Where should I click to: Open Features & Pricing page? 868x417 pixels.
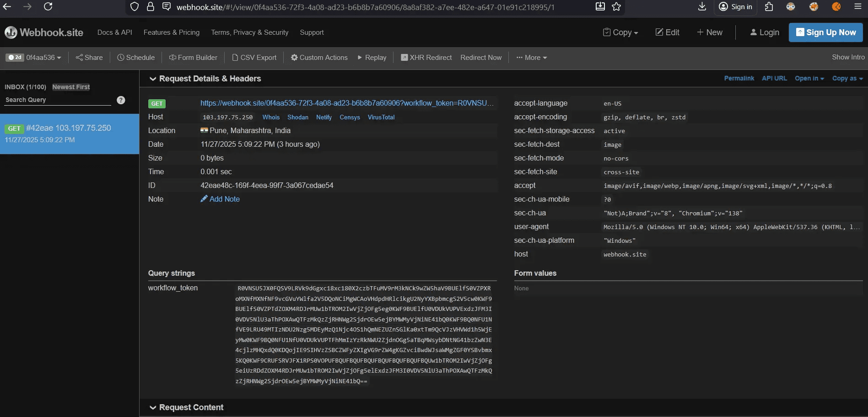[171, 32]
